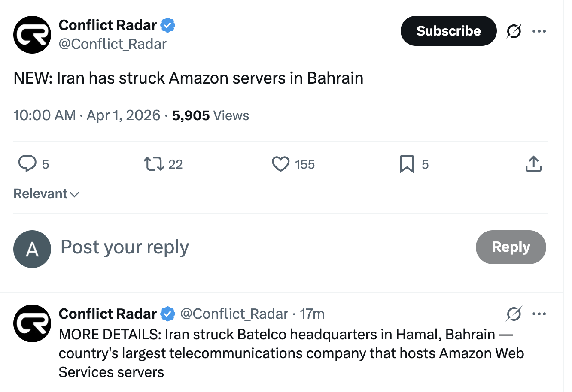
Task: Open the Conflict Radar profile avatar at top
Action: (x=32, y=35)
